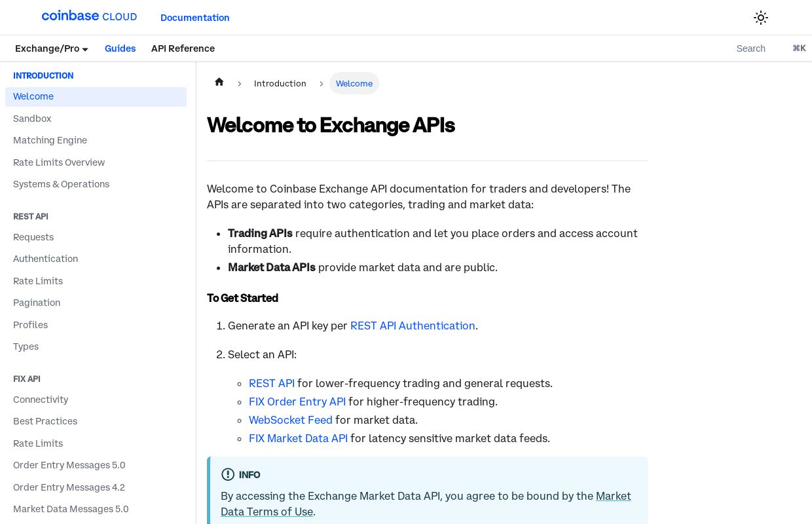Click the INFO exclamation icon
The height and width of the screenshot is (524, 812).
click(x=228, y=474)
